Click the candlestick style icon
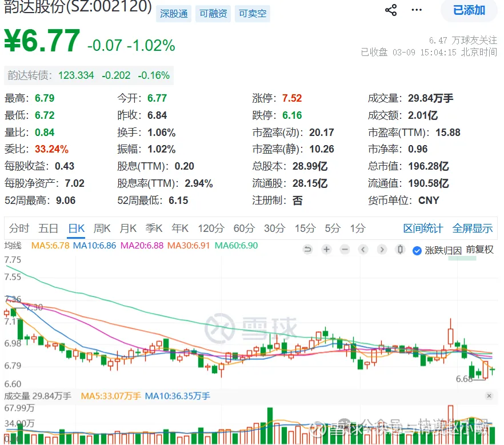Screen dimensions: 504x445 click(400, 249)
